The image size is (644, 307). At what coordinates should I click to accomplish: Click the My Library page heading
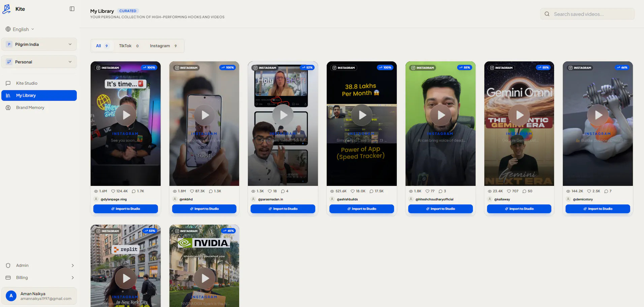point(102,11)
